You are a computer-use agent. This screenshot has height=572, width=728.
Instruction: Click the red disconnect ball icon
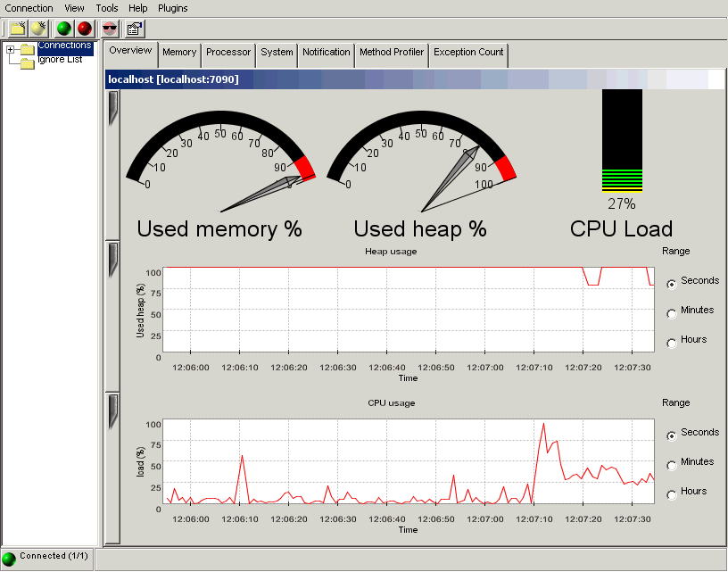(85, 29)
